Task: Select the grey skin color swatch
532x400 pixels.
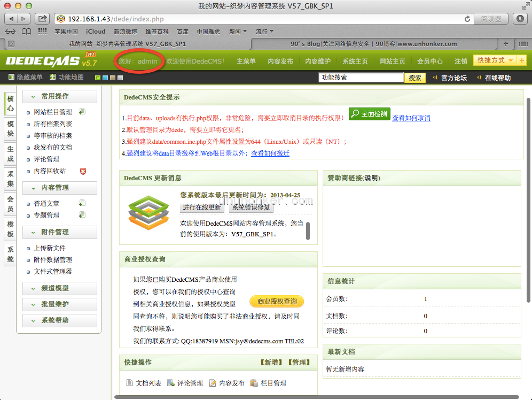Action: 120,78
